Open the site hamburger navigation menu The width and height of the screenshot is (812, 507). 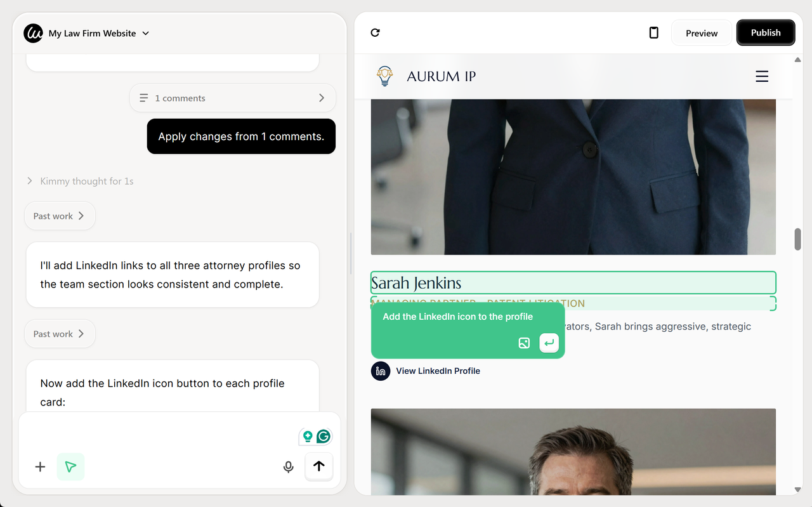point(762,76)
